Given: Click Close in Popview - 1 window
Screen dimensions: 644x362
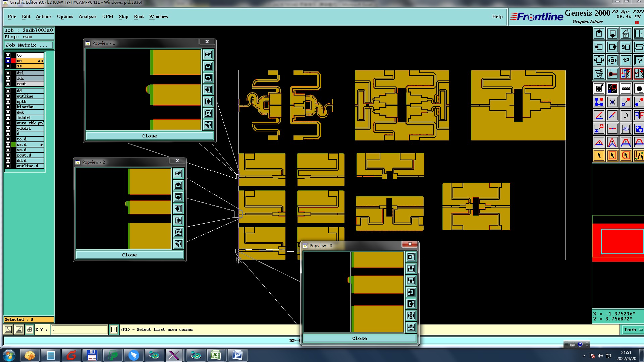Looking at the screenshot, I should pyautogui.click(x=150, y=136).
